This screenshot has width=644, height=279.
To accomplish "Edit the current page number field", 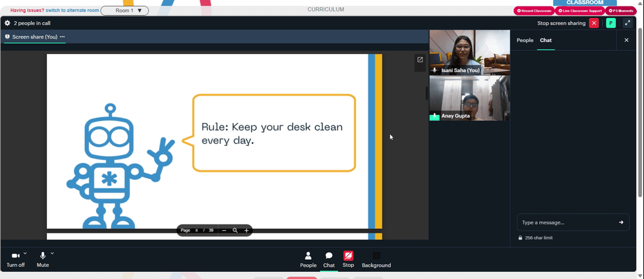I will pyautogui.click(x=196, y=231).
